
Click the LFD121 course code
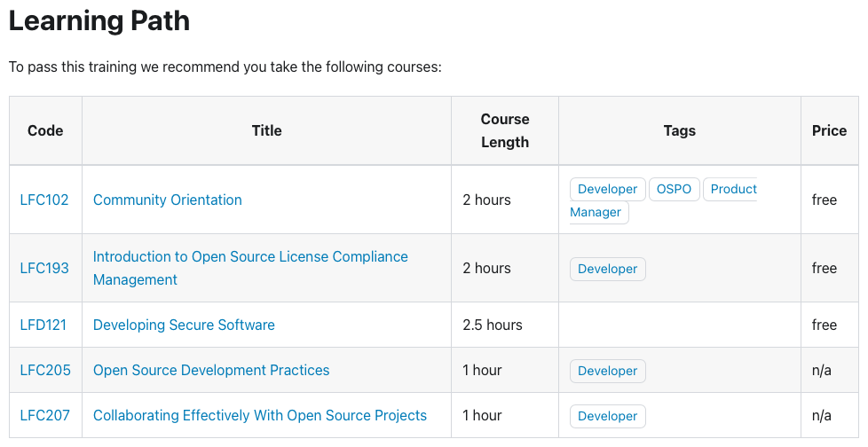click(43, 325)
